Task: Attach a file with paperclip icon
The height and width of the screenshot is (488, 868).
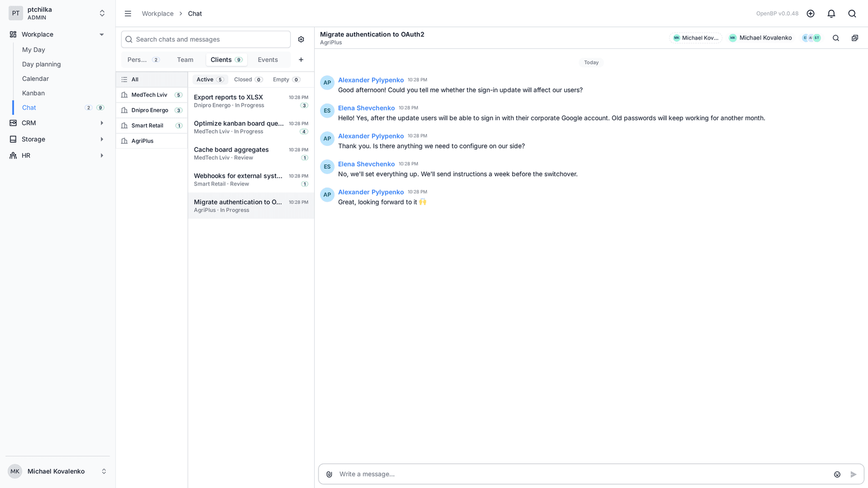Action: [329, 474]
